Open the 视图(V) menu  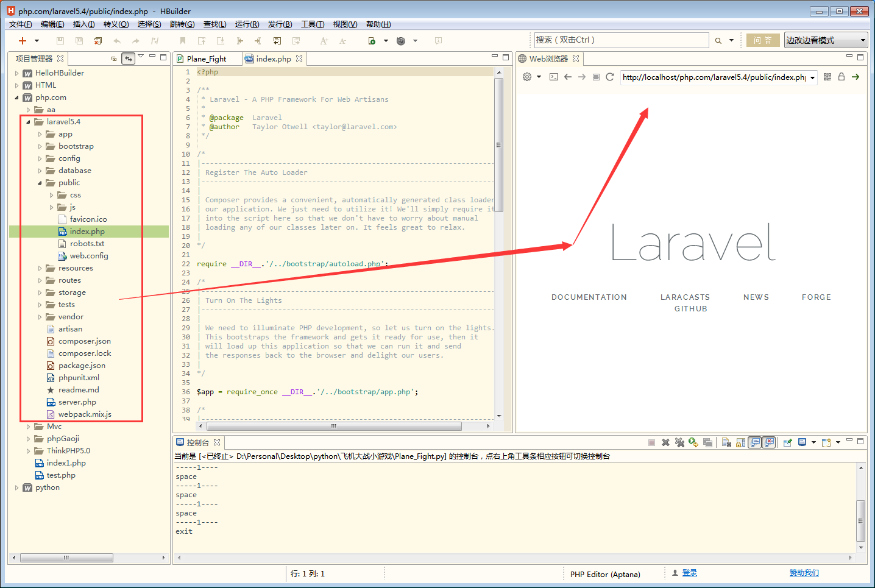345,24
